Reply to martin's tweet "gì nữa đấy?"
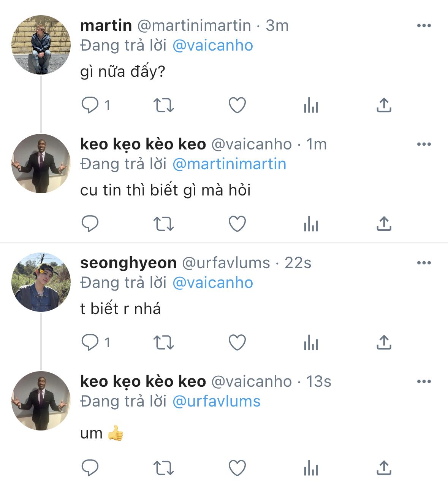 (90, 105)
